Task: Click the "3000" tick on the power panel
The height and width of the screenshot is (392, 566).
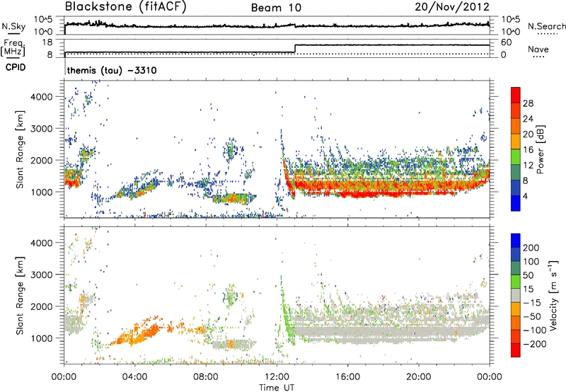Action: [42, 129]
